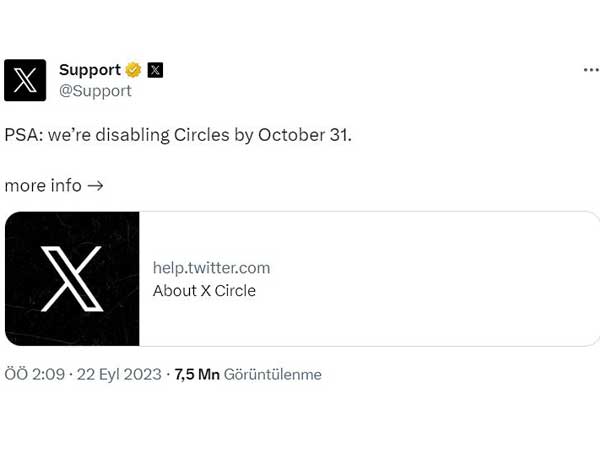The width and height of the screenshot is (600, 450).
Task: Click the "22 Eyl 2023" post date
Action: point(119,375)
